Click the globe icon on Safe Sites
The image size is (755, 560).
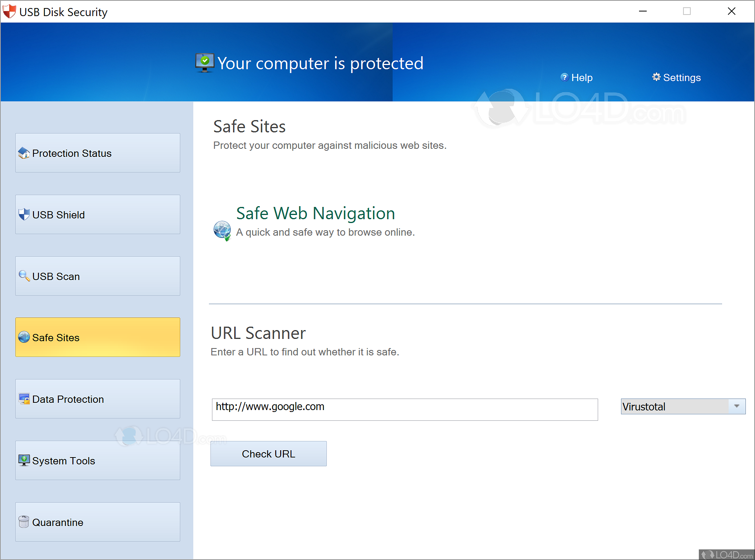24,337
